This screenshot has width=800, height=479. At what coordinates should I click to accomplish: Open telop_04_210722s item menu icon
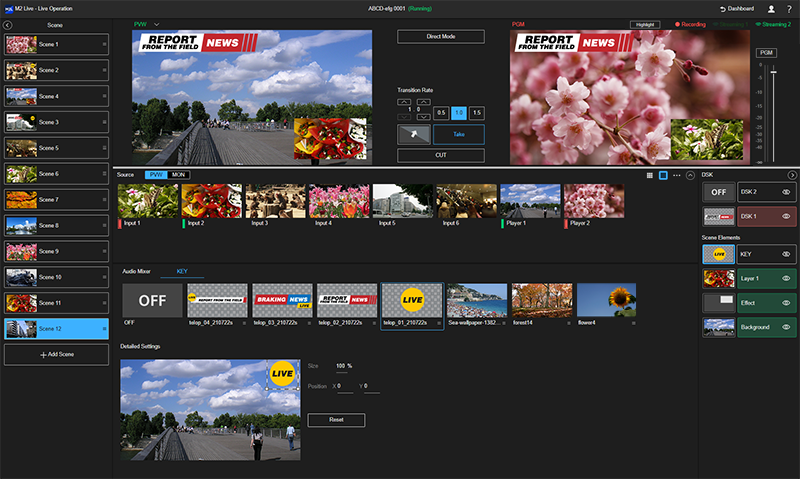point(244,323)
